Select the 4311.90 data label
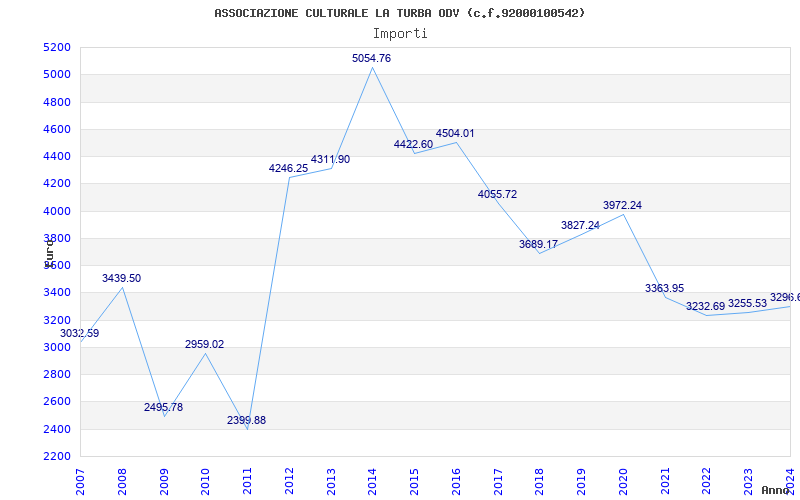 tap(331, 159)
